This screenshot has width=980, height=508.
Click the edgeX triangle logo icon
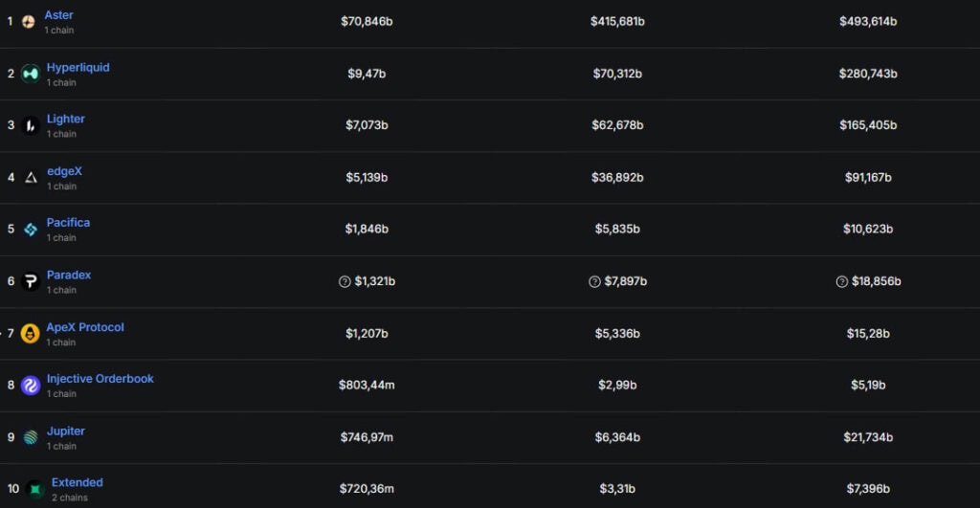click(30, 177)
